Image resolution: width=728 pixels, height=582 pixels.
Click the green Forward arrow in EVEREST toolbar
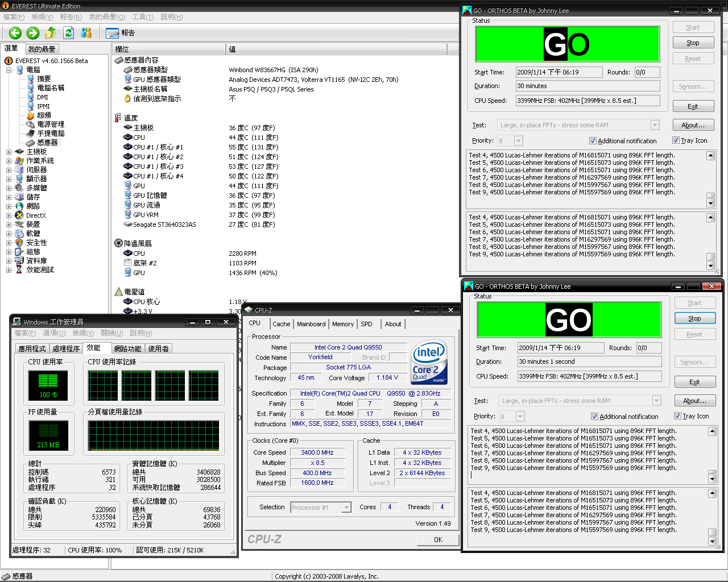33,33
